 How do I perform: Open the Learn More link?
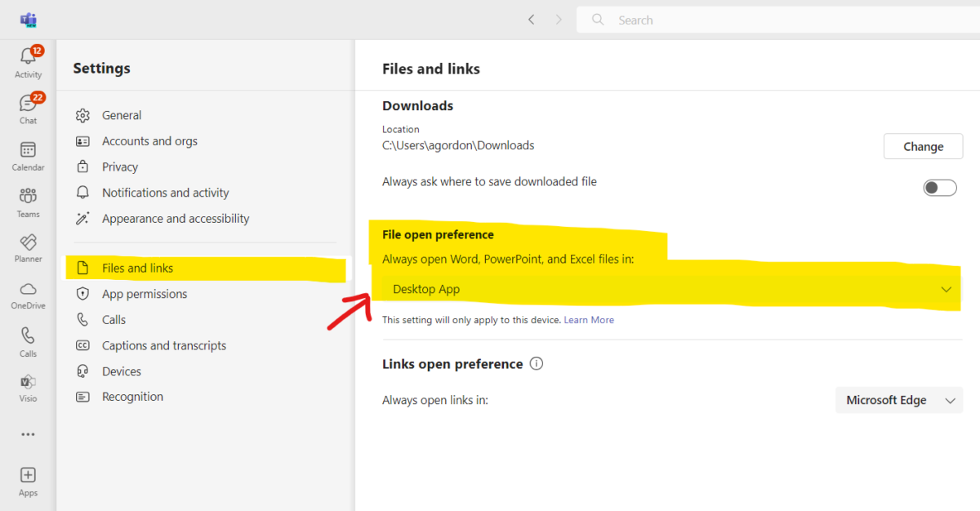[x=589, y=319]
